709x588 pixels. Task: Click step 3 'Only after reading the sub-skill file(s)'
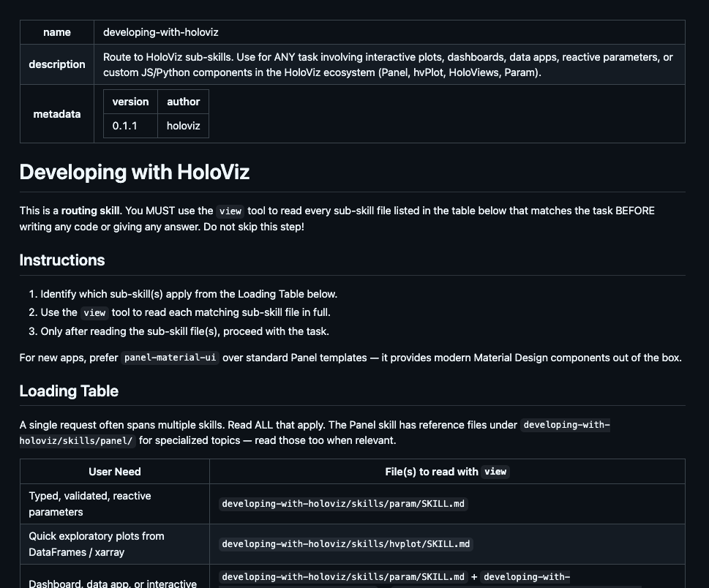[184, 331]
